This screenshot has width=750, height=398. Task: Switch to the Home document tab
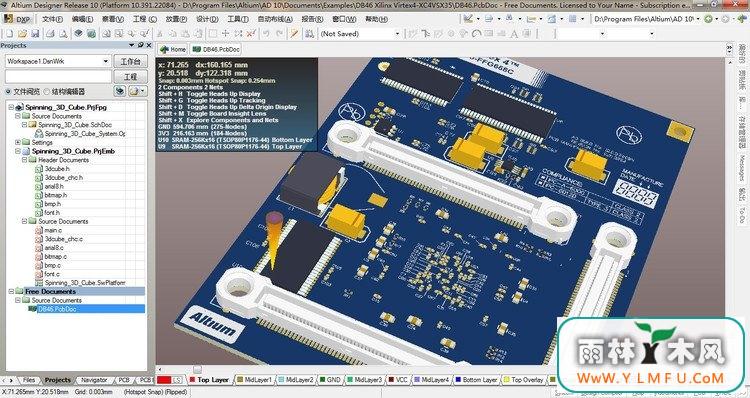click(173, 49)
